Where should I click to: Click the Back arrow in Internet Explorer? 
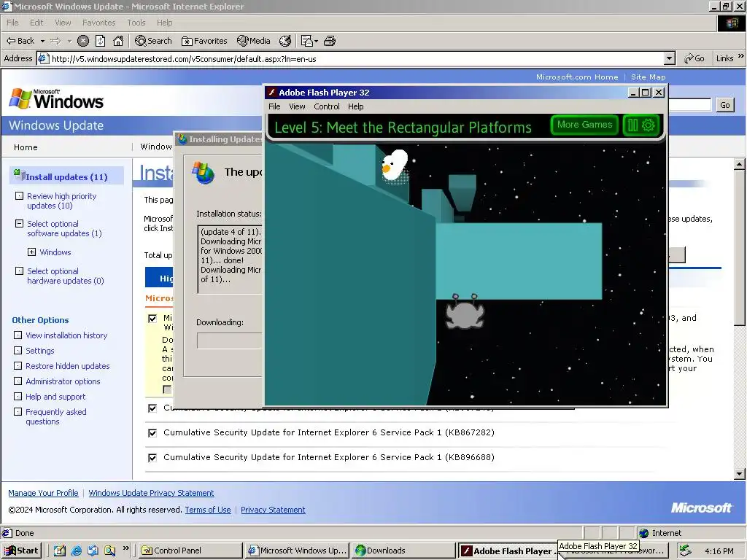(20, 41)
